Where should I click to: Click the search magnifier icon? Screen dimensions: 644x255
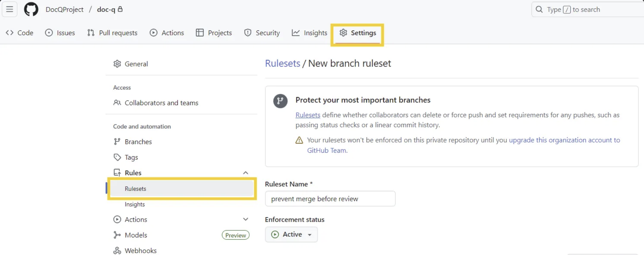(x=539, y=9)
